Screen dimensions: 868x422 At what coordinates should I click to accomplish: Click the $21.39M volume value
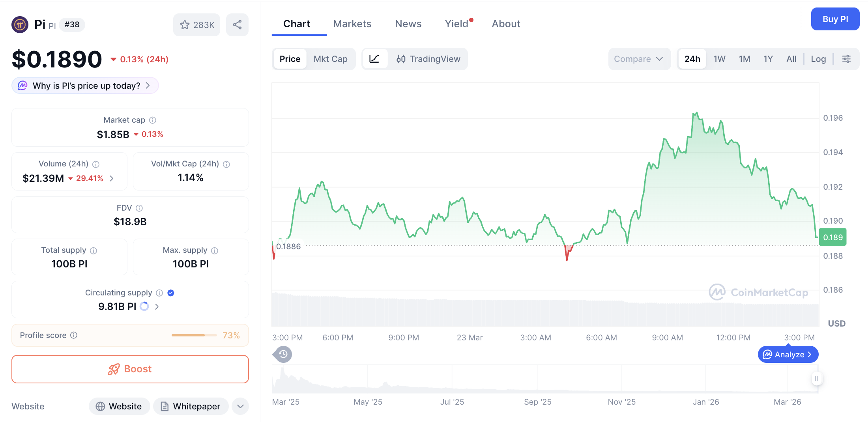(x=43, y=179)
